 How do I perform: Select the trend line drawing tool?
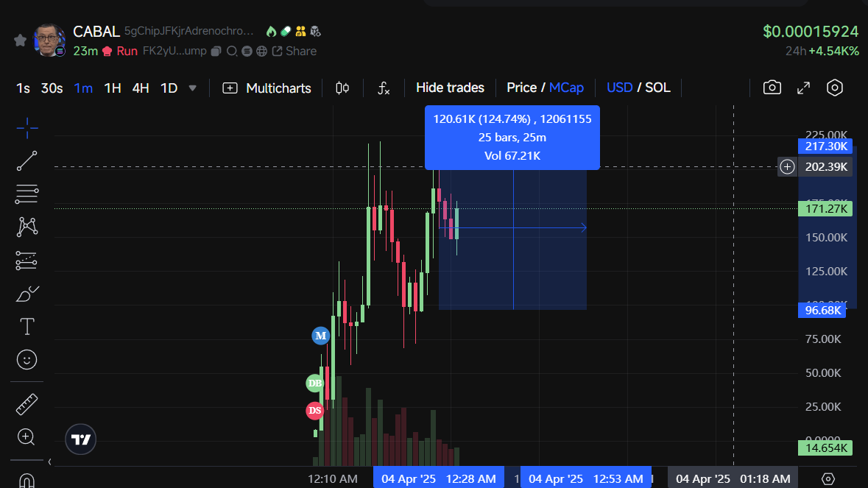pyautogui.click(x=27, y=161)
